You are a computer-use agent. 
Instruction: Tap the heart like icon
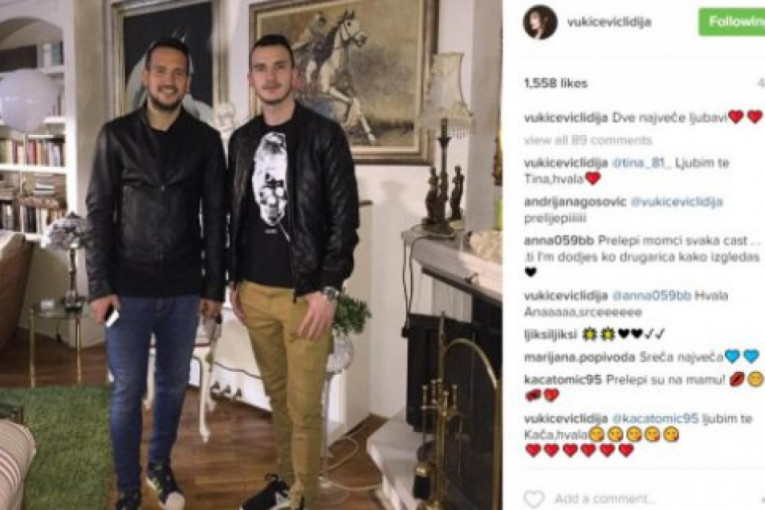click(x=534, y=499)
